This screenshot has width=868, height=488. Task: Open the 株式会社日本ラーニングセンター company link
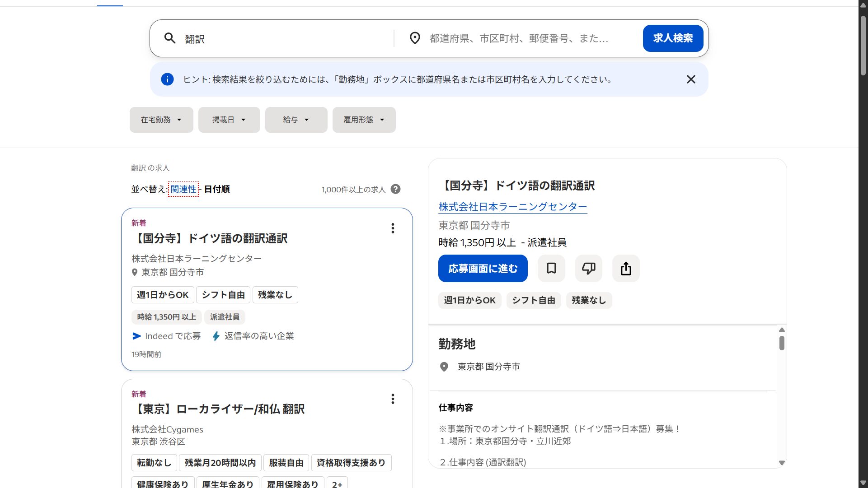pyautogui.click(x=512, y=207)
